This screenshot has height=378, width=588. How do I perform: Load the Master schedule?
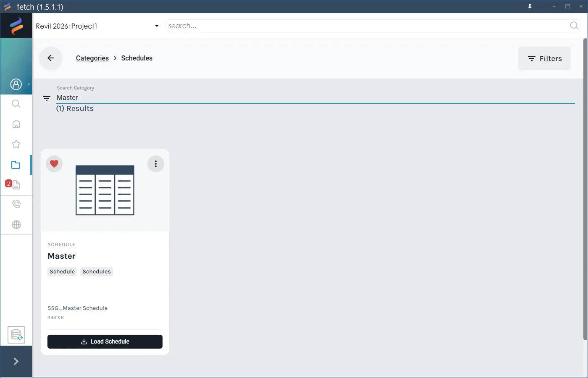[x=105, y=341]
